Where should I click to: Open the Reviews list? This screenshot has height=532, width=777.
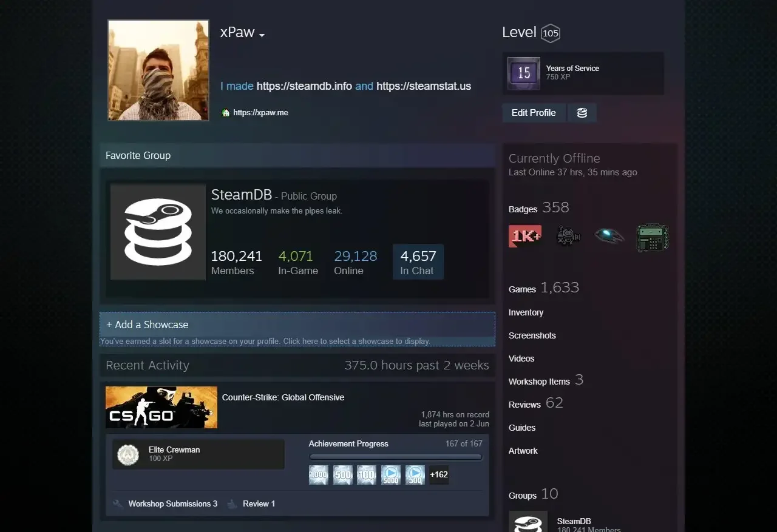click(x=524, y=405)
